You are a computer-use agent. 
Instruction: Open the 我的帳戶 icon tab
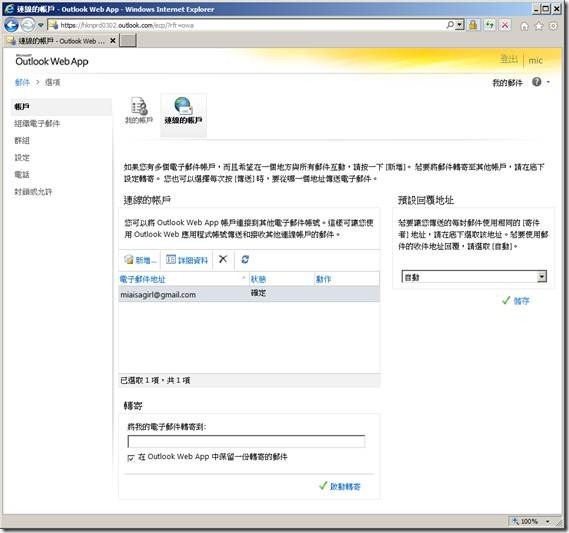[139, 111]
